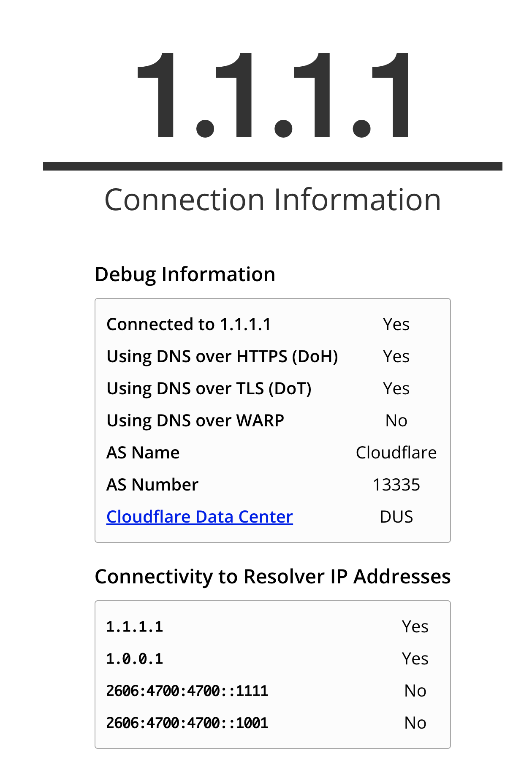Open the Cloudflare Data Center link
Image resolution: width=532 pixels, height=759 pixels.
(x=199, y=516)
